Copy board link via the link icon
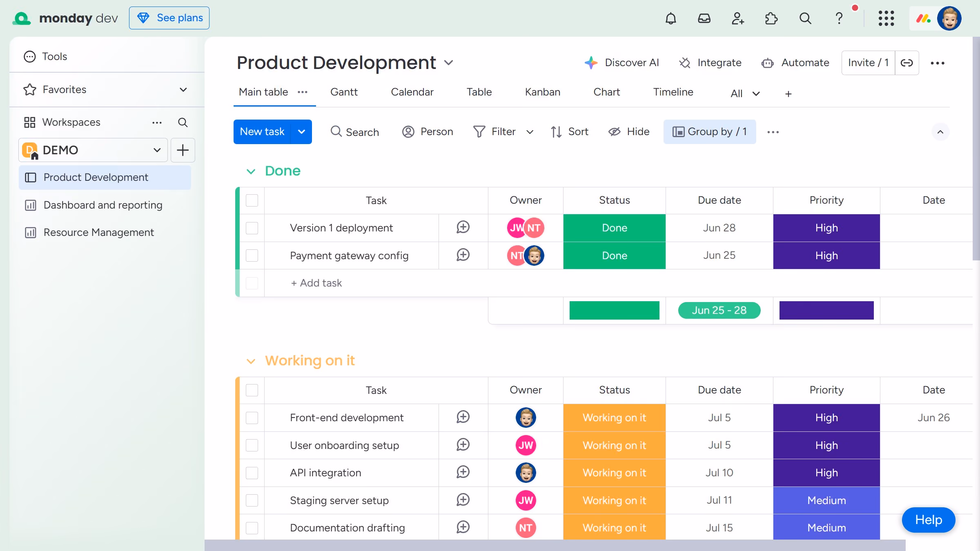This screenshot has height=551, width=980. tap(907, 63)
